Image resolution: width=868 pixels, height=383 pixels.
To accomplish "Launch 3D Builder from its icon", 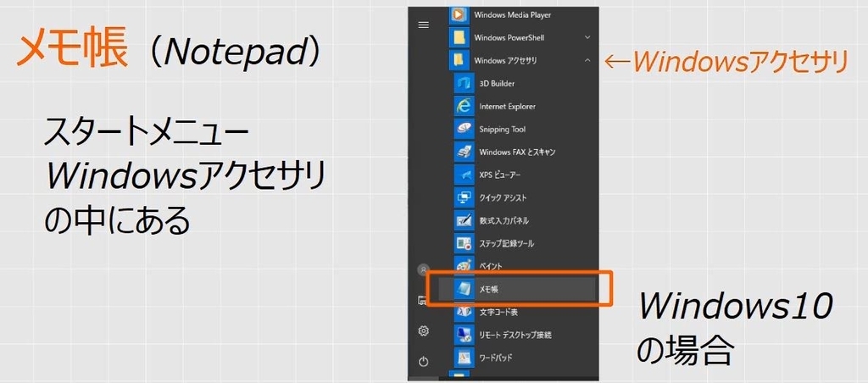I will pyautogui.click(x=463, y=84).
